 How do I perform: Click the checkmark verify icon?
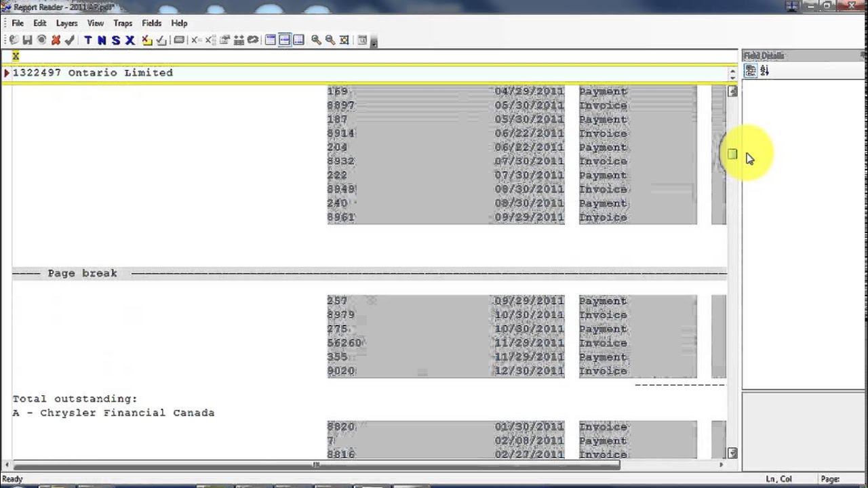pyautogui.click(x=69, y=40)
